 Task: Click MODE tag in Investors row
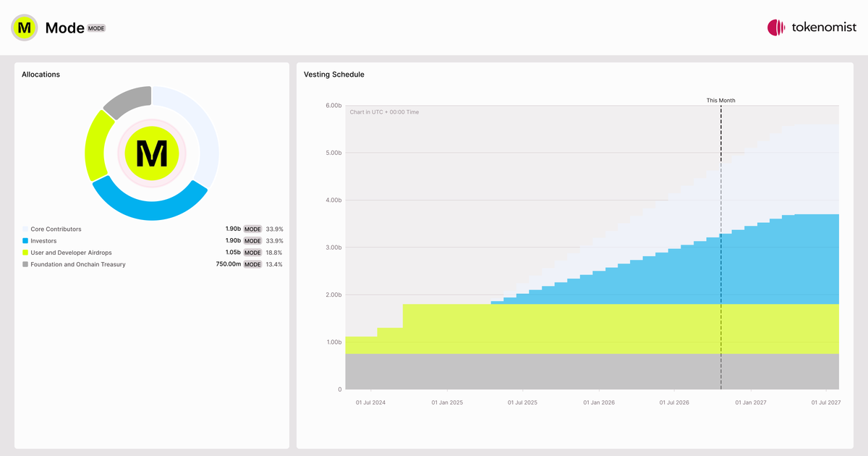point(252,241)
